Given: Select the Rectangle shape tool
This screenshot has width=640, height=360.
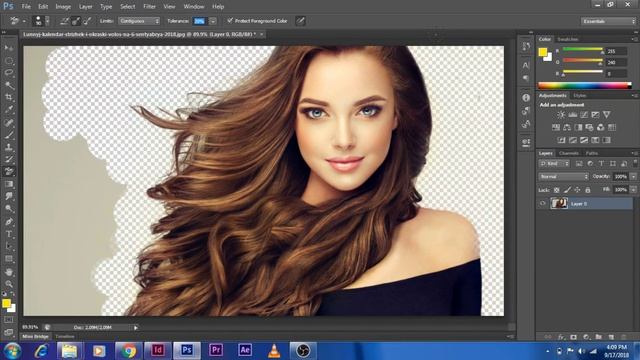Looking at the screenshot, I should coord(9,259).
